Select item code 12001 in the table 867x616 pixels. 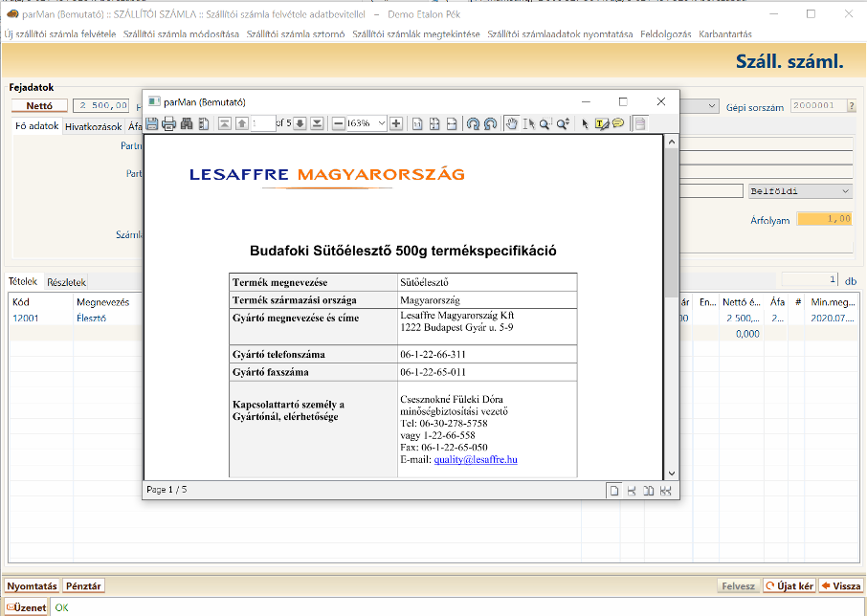click(26, 319)
